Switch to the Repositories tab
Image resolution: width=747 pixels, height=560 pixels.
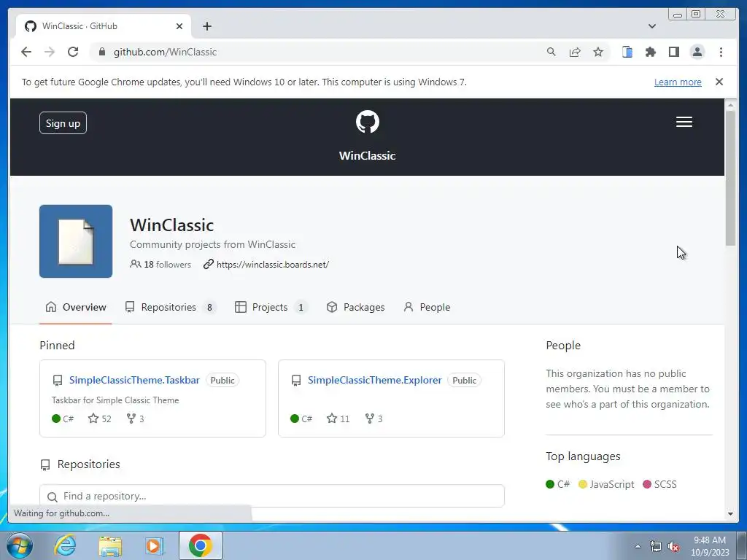(170, 307)
